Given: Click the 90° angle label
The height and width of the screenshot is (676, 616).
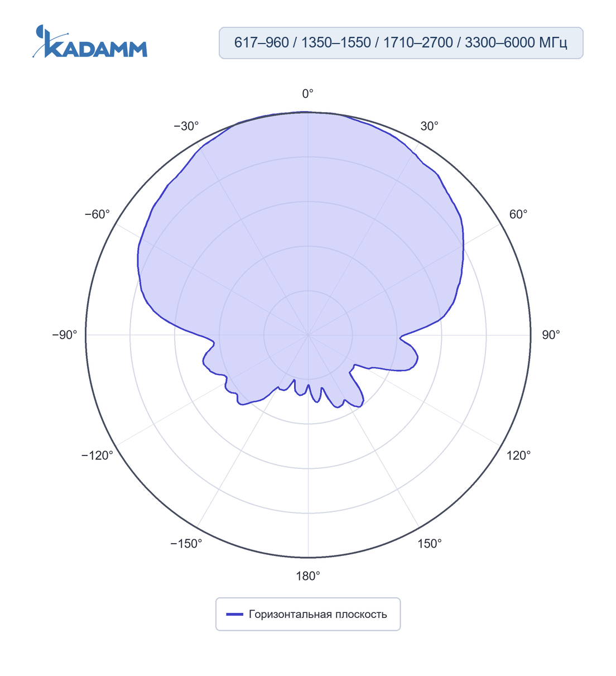Looking at the screenshot, I should point(551,335).
